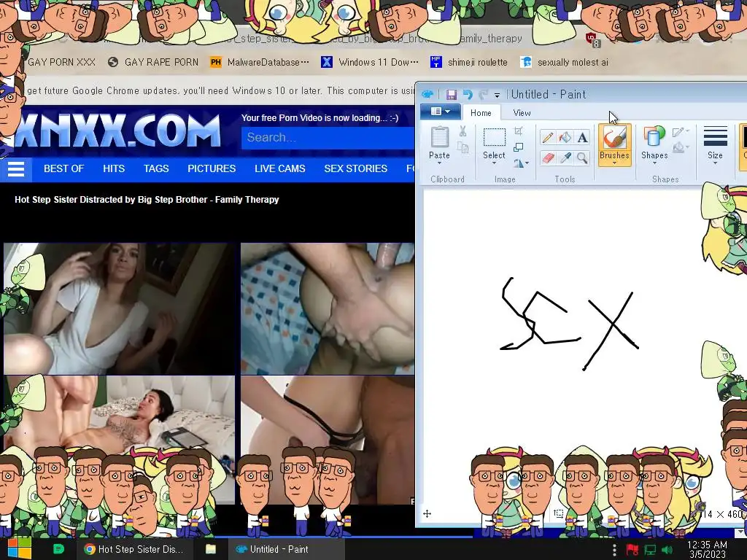Open File Explorer from the taskbar
Screen dimensions: 747x560
pos(211,549)
